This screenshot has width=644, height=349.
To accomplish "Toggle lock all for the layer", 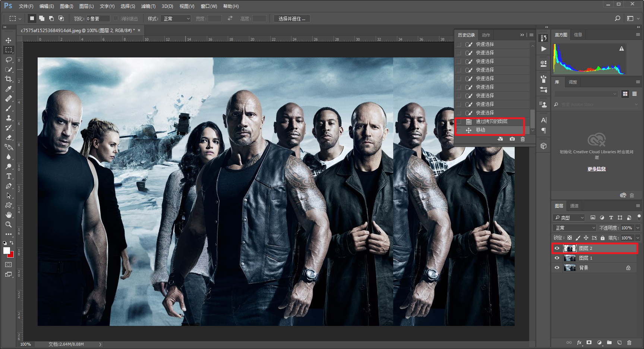I will pos(602,238).
